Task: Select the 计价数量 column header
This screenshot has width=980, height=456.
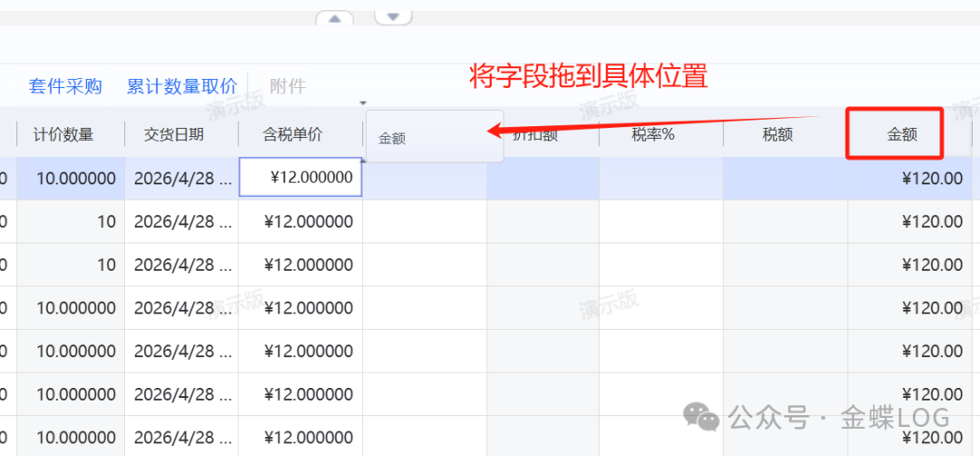Action: [64, 134]
